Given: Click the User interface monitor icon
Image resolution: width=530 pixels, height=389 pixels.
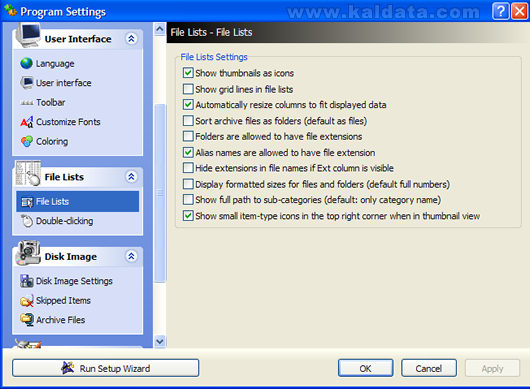Looking at the screenshot, I should pyautogui.click(x=26, y=82).
